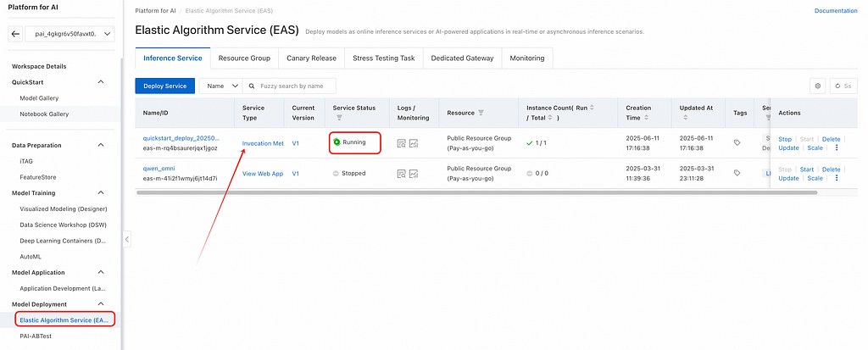The image size is (868, 350).
Task: Switch to the Resource Group tab
Action: tap(244, 58)
